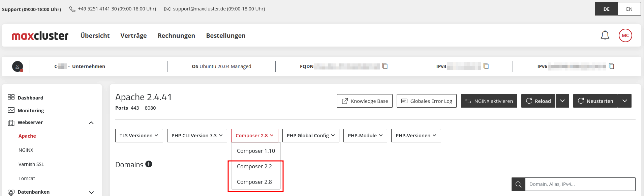The height and width of the screenshot is (196, 644).
Task: Expand the Neustarten options arrow
Action: [x=625, y=101]
